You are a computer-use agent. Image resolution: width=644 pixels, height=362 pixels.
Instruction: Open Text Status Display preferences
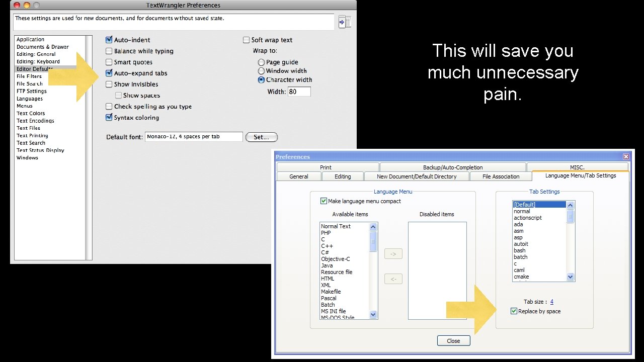tap(40, 150)
